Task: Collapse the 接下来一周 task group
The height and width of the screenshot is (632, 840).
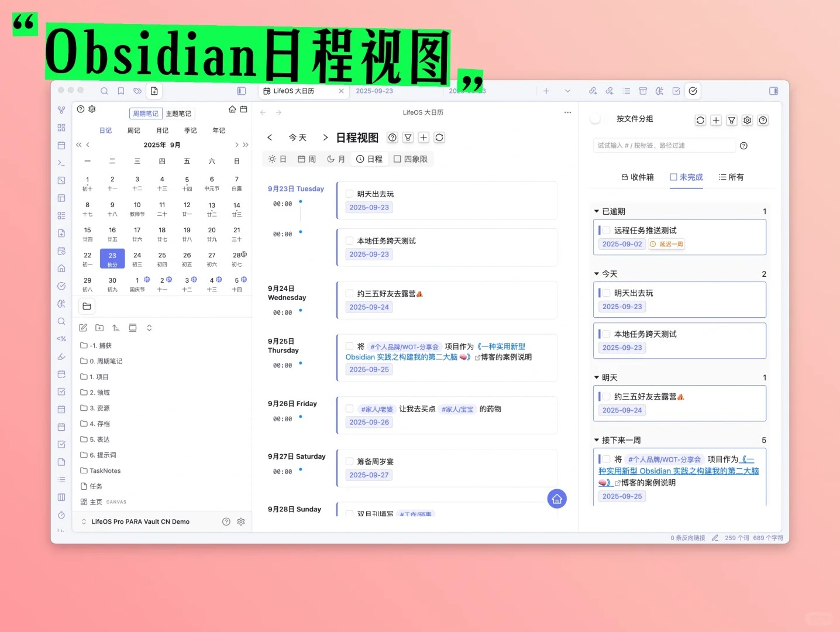Action: pyautogui.click(x=597, y=440)
